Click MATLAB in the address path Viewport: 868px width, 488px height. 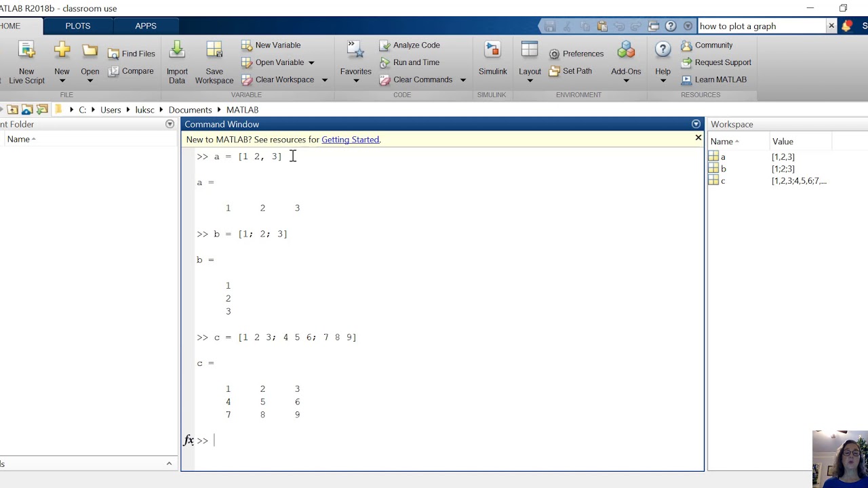coord(242,110)
